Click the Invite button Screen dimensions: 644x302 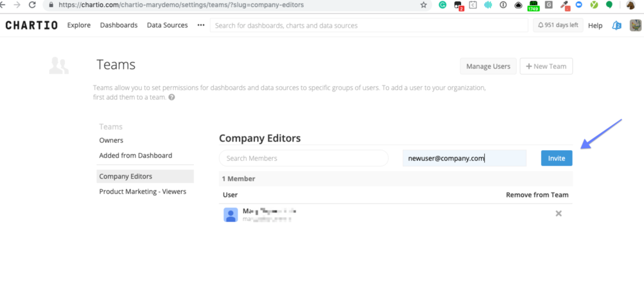click(556, 158)
